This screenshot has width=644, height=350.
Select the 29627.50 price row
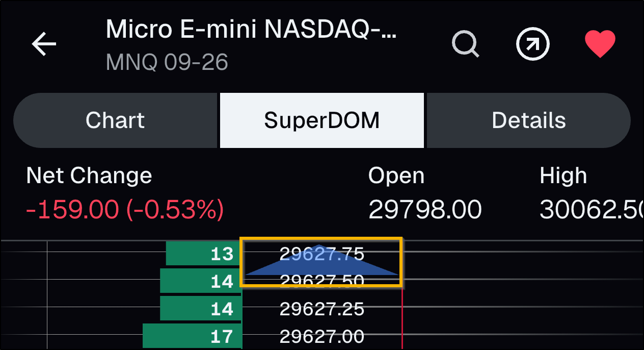pyautogui.click(x=322, y=281)
